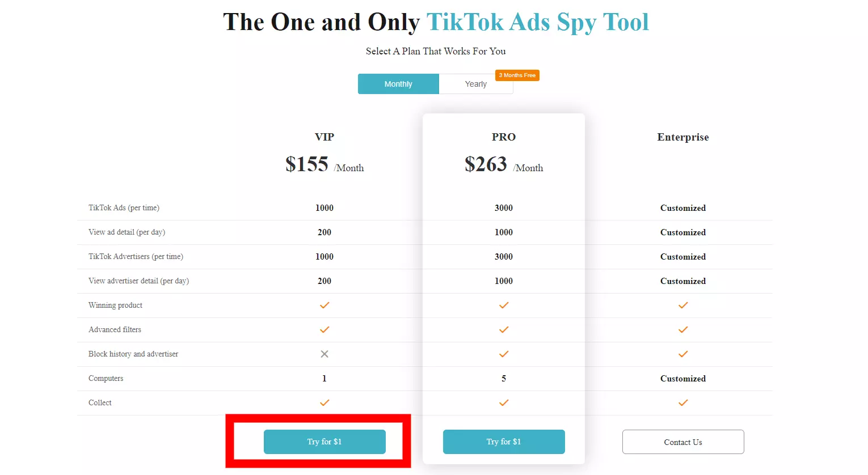
Task: Switch to Yearly billing
Action: (x=476, y=84)
